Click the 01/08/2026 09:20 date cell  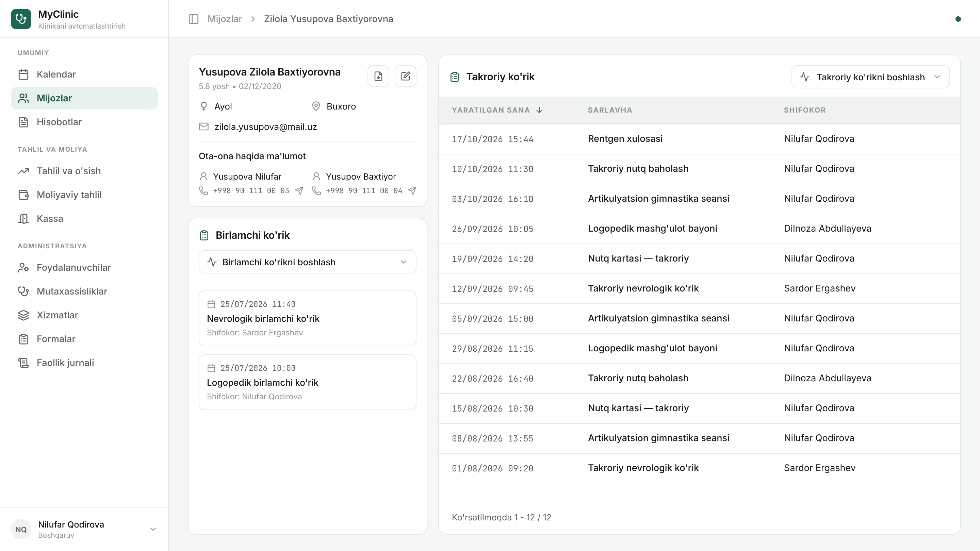tap(492, 468)
